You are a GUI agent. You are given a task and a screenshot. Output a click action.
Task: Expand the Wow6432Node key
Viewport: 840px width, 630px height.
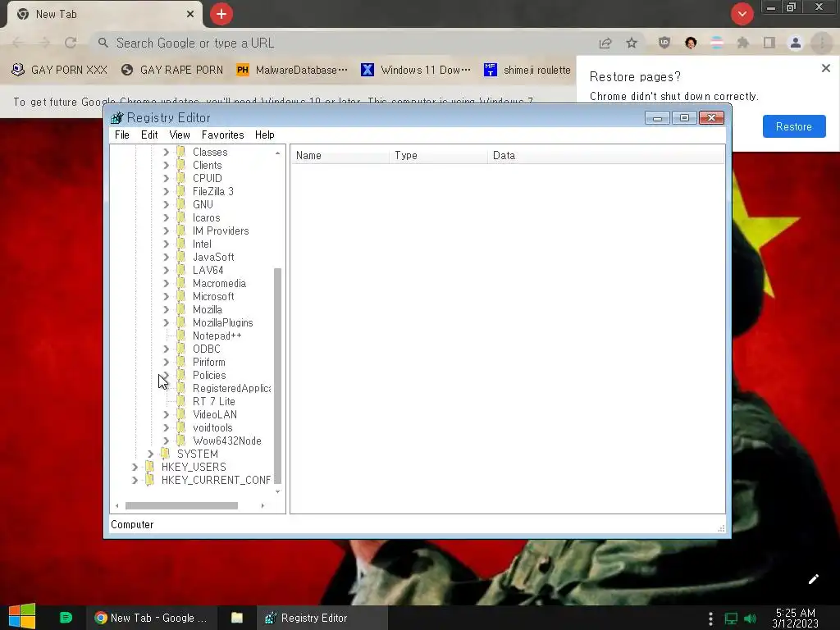pos(166,441)
